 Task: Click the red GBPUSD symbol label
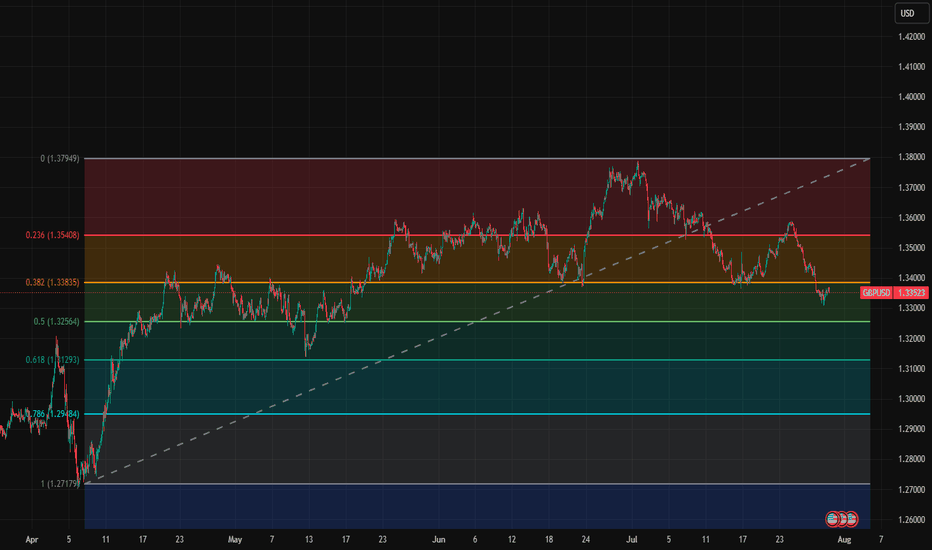click(x=876, y=293)
